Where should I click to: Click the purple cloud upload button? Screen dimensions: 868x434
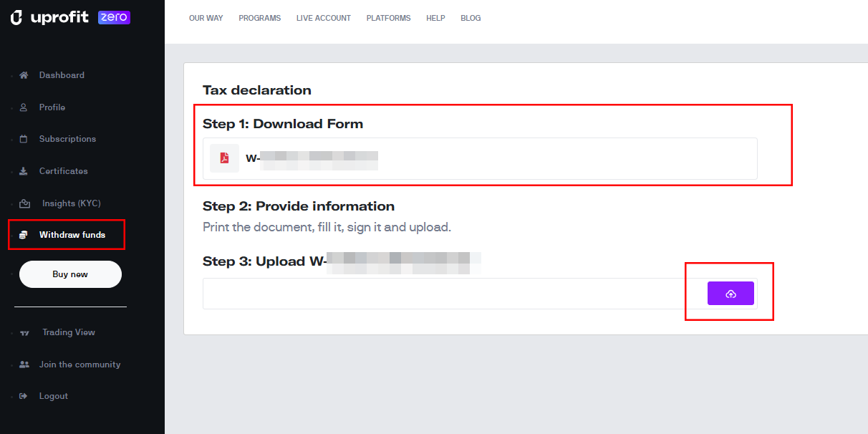click(x=730, y=294)
